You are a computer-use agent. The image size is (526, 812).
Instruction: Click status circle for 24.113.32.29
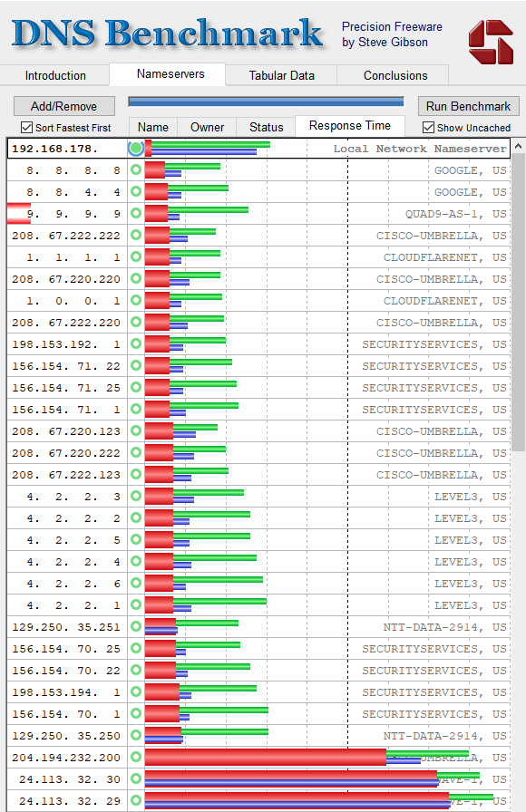pyautogui.click(x=136, y=800)
